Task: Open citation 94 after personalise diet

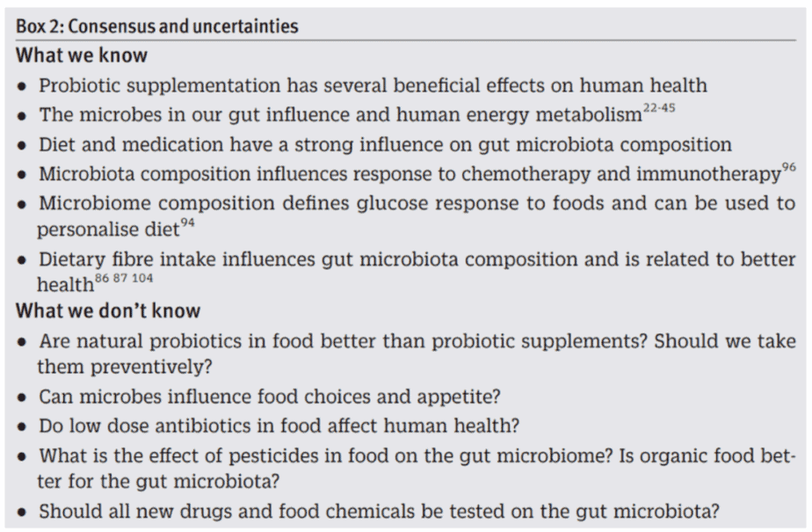Action: point(187,222)
